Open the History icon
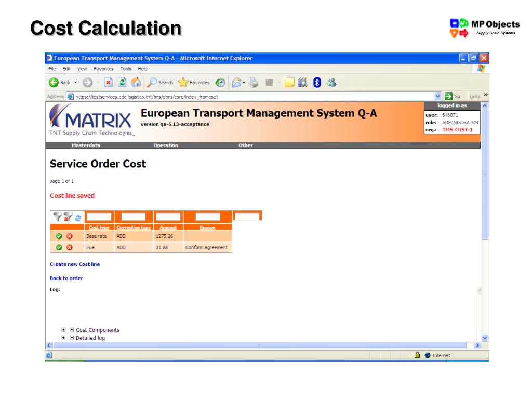532x399 pixels. 220,83
